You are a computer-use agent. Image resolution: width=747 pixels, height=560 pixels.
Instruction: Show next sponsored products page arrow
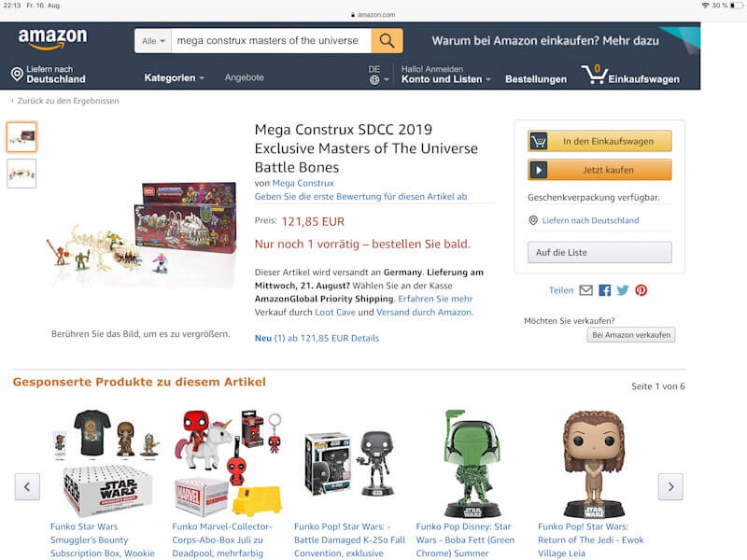(x=670, y=486)
